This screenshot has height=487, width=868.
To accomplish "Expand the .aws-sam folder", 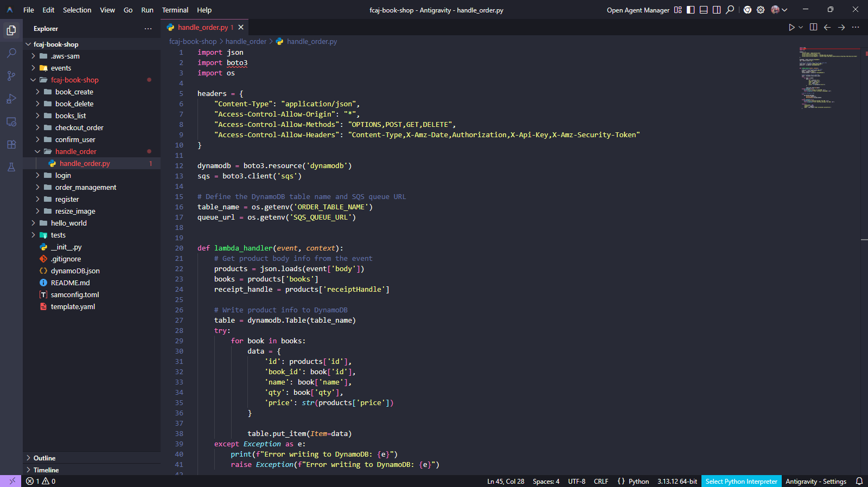I will point(92,56).
